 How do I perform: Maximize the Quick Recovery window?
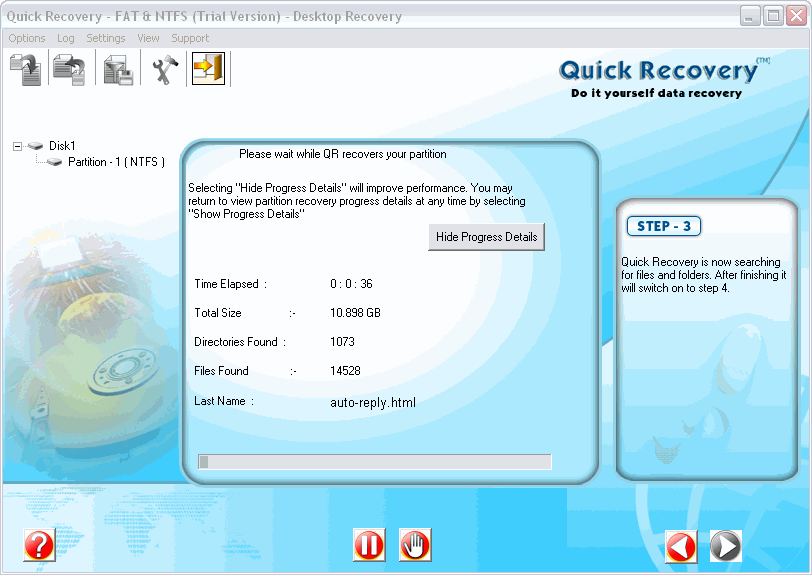pos(773,16)
